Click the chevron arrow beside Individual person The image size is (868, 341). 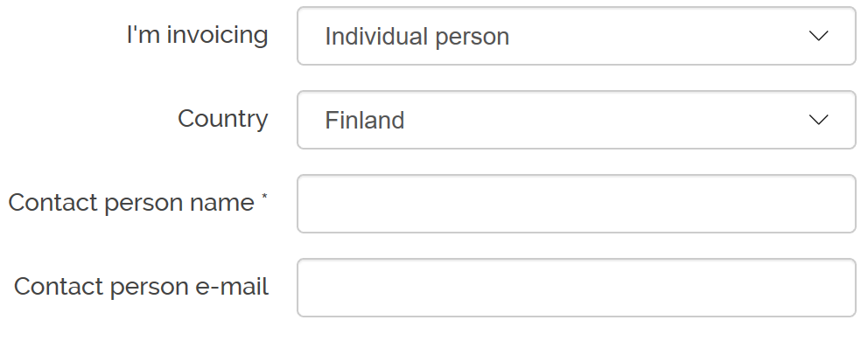[x=818, y=36]
